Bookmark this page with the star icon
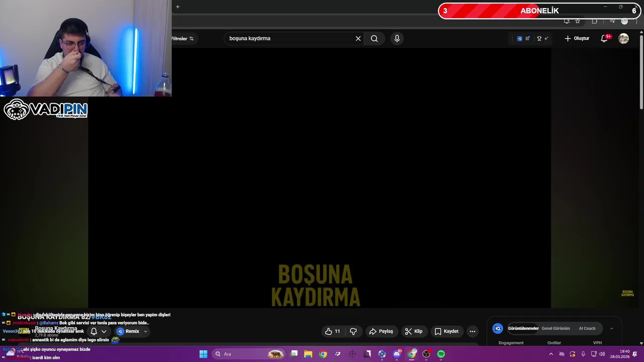Image resolution: width=644 pixels, height=362 pixels. (578, 21)
